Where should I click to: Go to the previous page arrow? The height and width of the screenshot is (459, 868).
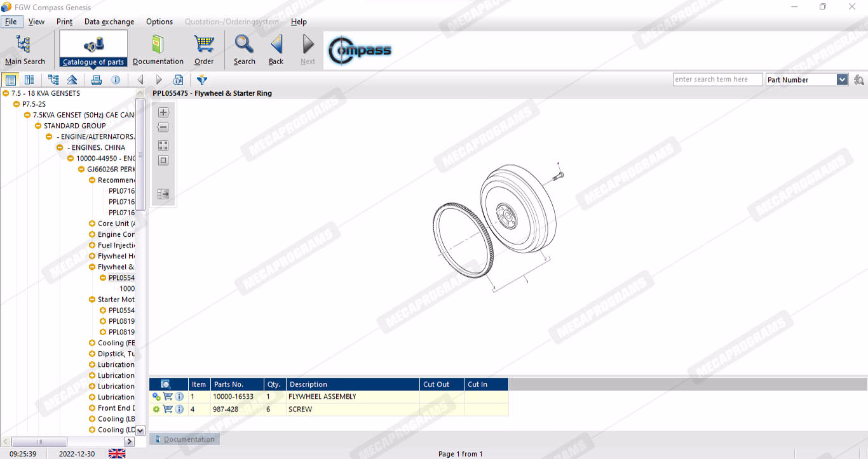coord(140,80)
